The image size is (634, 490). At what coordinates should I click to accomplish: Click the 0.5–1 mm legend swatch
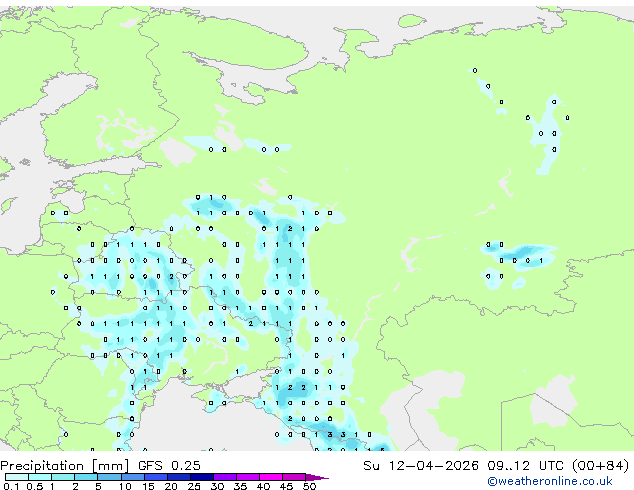point(40,477)
